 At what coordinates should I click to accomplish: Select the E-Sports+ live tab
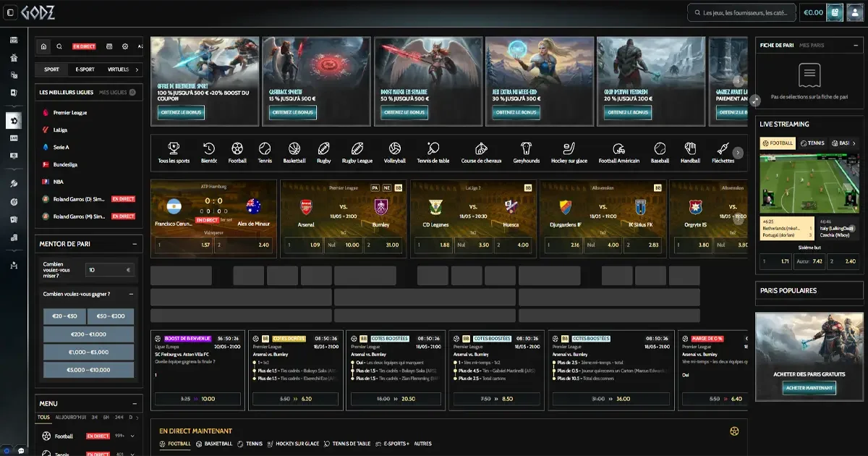[391, 444]
